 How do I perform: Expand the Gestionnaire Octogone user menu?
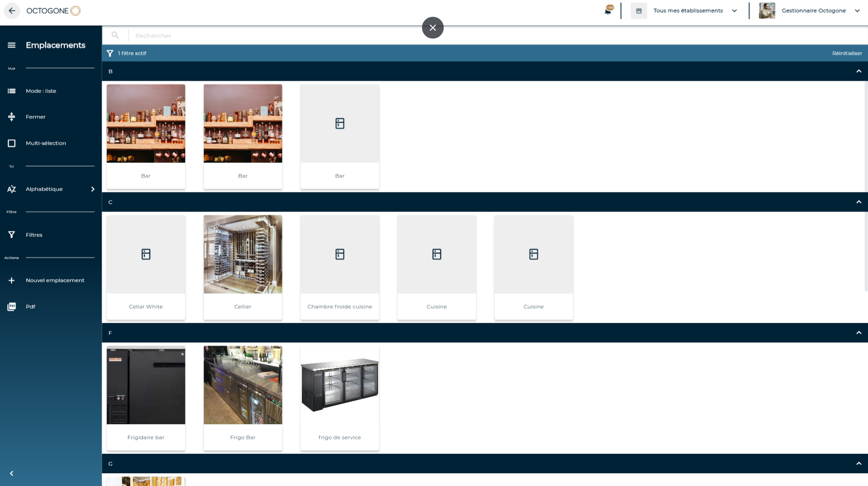(x=857, y=10)
